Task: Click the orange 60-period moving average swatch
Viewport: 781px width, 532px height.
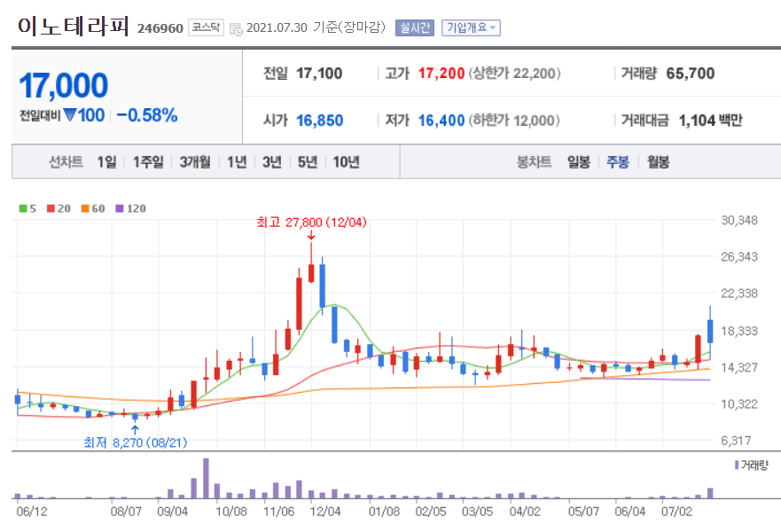Action: [x=85, y=208]
